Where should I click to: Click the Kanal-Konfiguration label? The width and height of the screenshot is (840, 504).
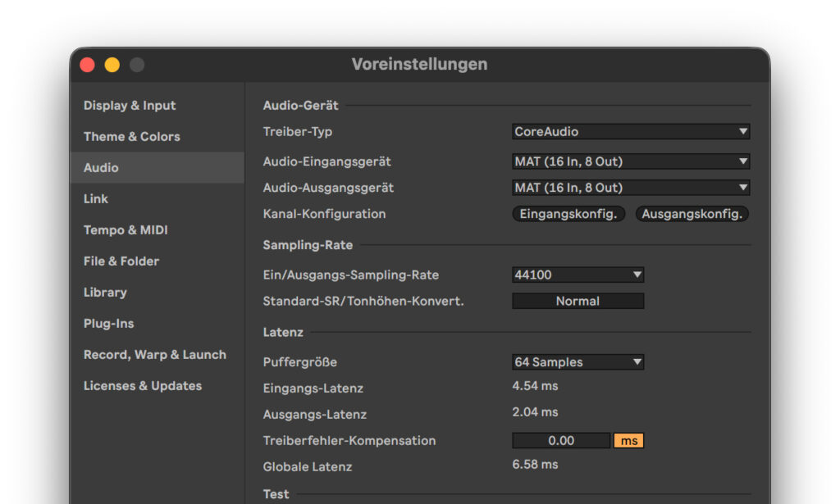point(324,214)
